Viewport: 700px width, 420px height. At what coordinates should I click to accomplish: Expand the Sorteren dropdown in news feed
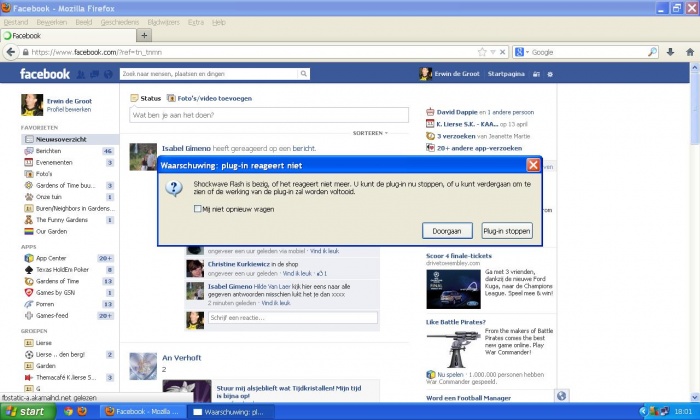[370, 132]
